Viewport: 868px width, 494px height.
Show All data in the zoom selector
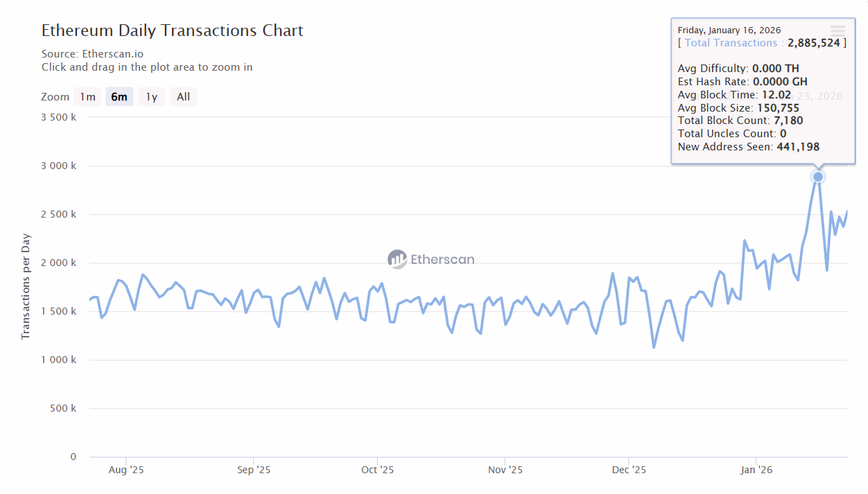(x=183, y=97)
